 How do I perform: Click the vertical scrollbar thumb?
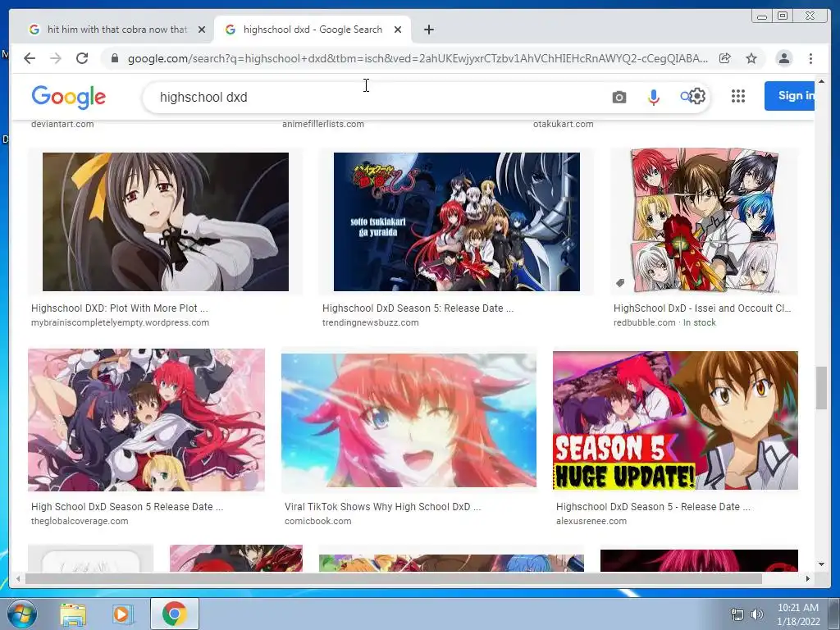point(821,388)
